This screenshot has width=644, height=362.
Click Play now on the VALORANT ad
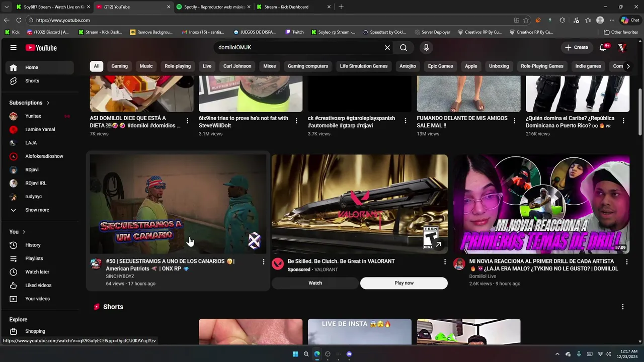404,283
